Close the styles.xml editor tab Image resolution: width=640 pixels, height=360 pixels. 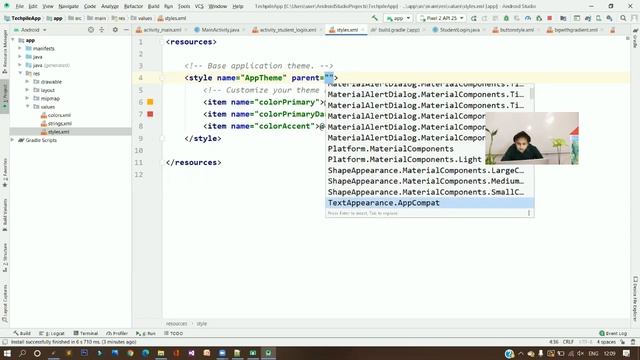point(362,30)
